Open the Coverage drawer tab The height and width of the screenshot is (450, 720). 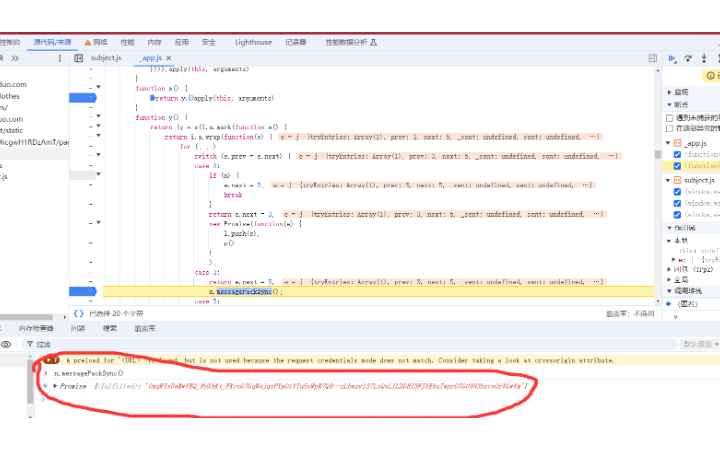(145, 328)
